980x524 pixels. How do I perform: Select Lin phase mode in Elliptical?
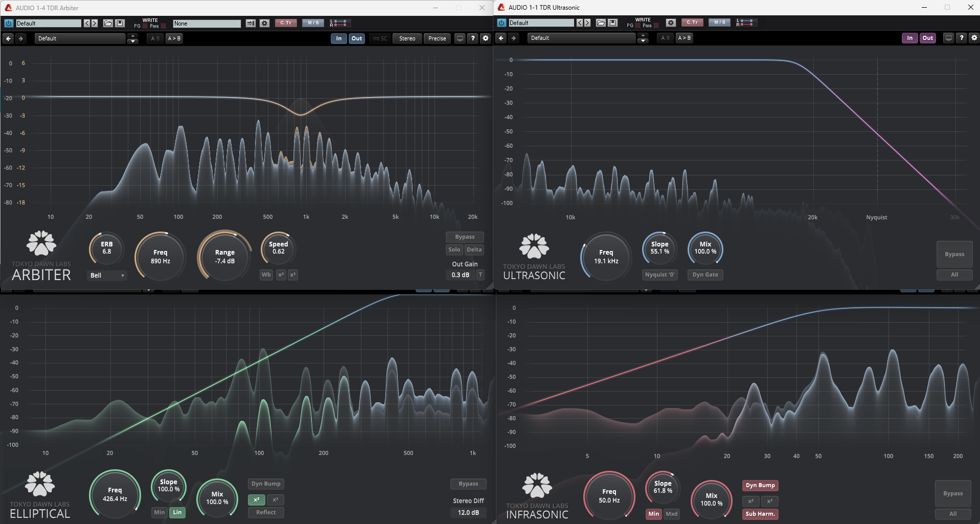point(177,512)
